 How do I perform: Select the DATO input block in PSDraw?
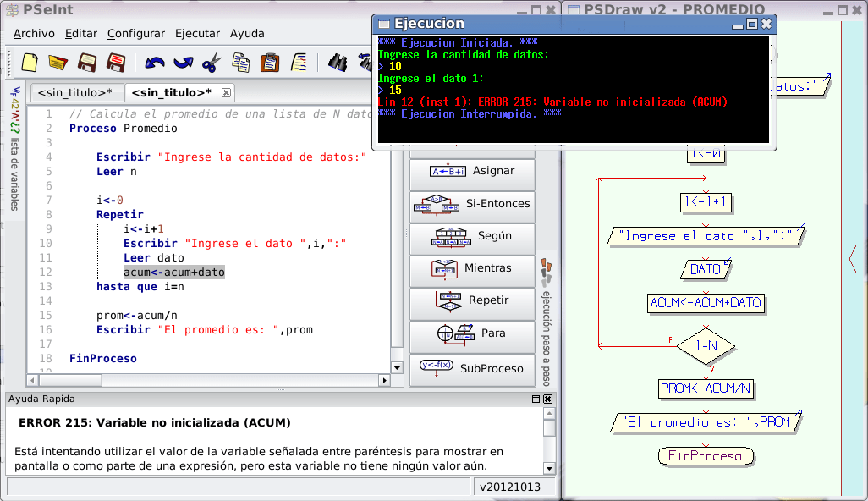coord(706,269)
